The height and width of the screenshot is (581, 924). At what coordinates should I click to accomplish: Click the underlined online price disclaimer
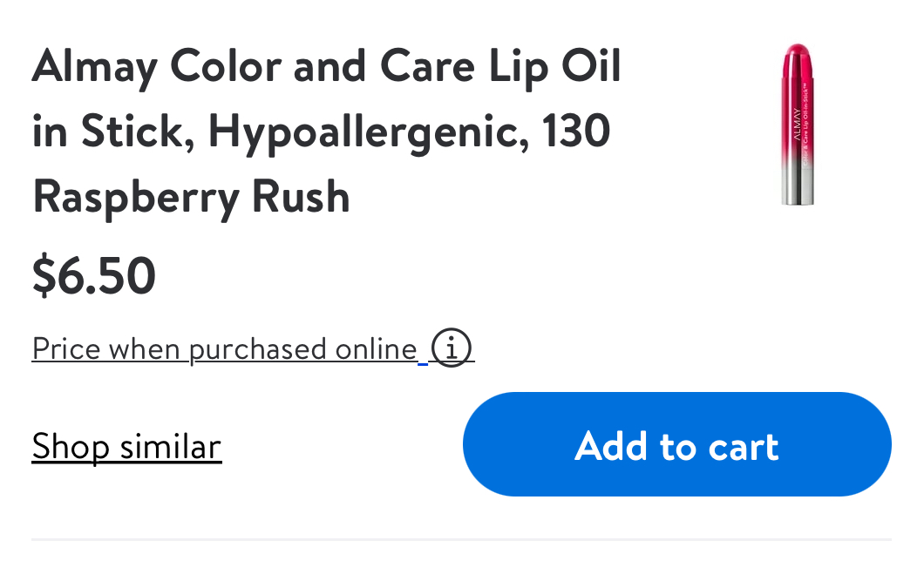click(x=225, y=348)
